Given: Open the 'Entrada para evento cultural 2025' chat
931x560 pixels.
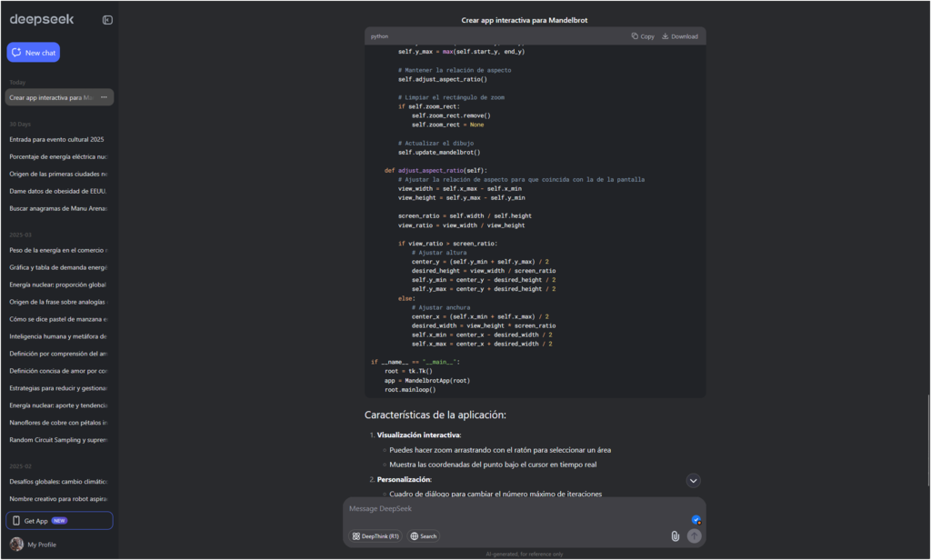Looking at the screenshot, I should coord(56,139).
